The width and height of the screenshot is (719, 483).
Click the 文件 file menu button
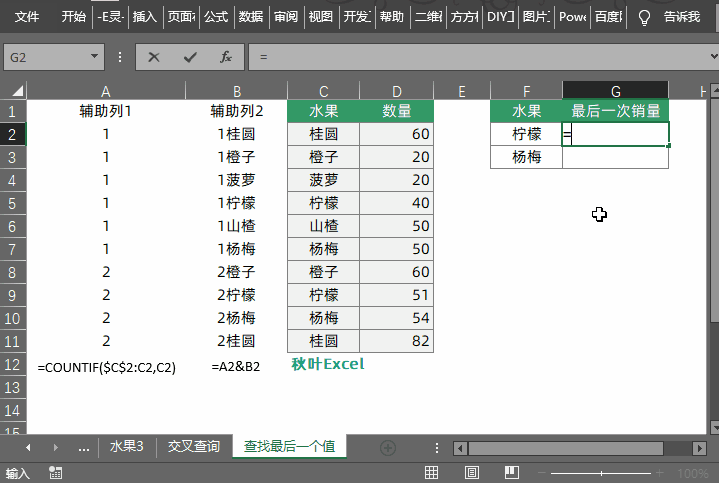coord(27,17)
